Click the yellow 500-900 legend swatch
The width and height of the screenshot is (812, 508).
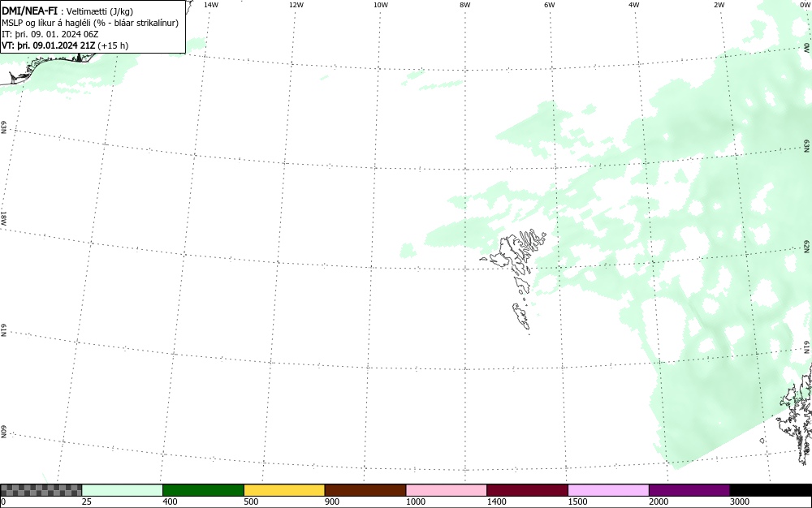pos(284,490)
